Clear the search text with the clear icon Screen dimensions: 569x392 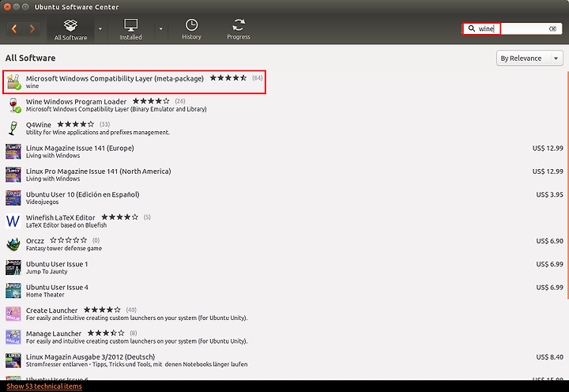(552, 28)
